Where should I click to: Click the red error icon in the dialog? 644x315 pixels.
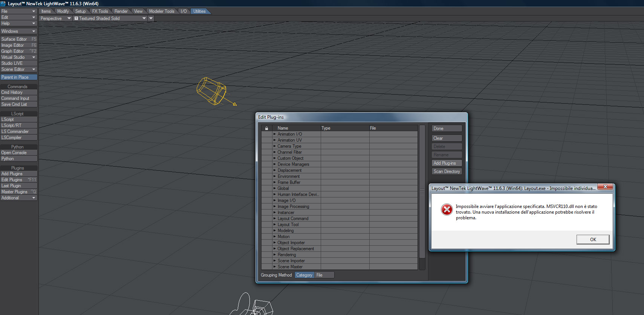point(447,209)
